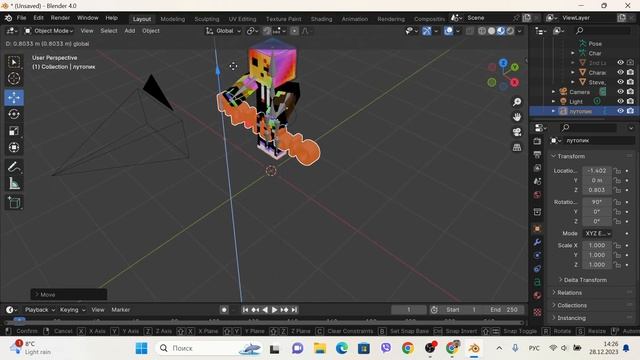The image size is (640, 360).
Task: Click the Marker timeline menu
Action: pyautogui.click(x=120, y=310)
